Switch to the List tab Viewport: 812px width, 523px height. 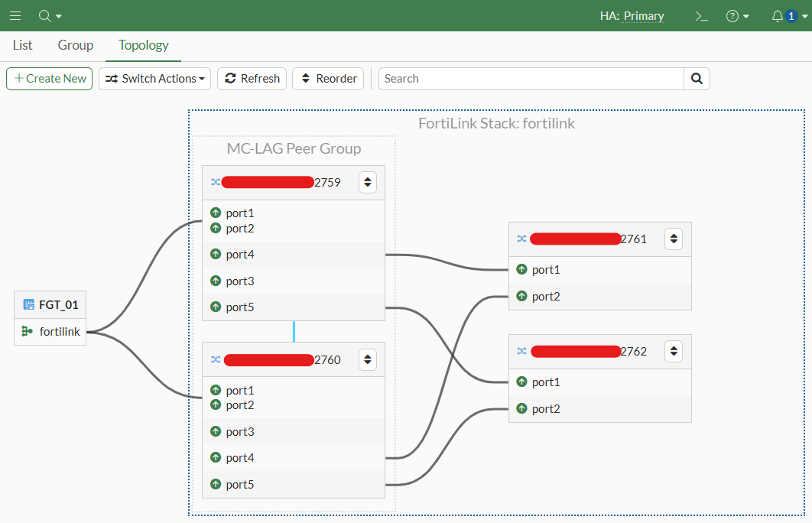pyautogui.click(x=22, y=45)
